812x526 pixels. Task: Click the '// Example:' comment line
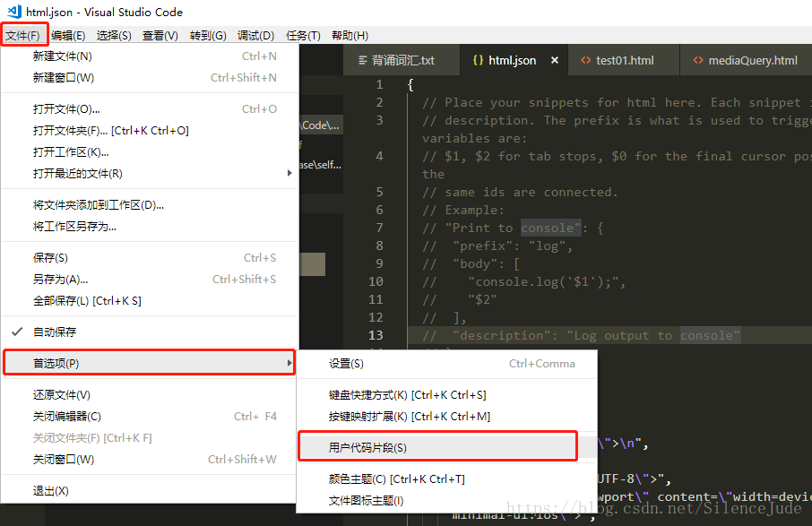pyautogui.click(x=463, y=211)
